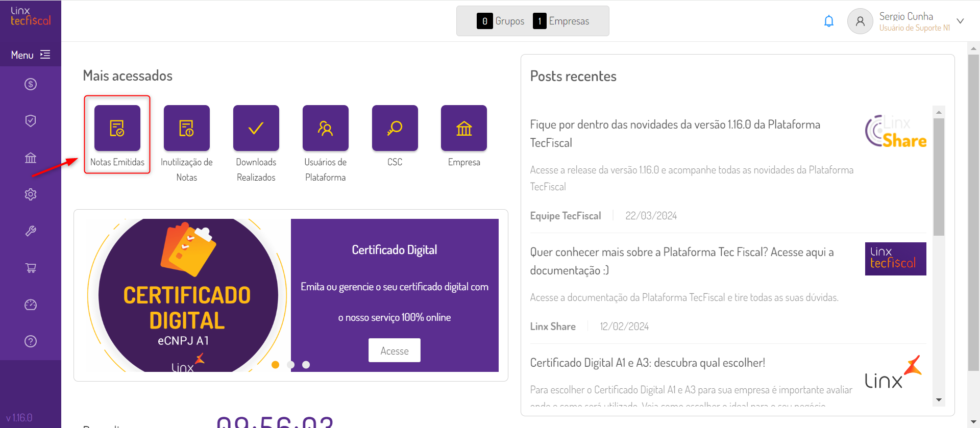
Task: Open Downloads Realizados checkmark icon
Action: (256, 128)
